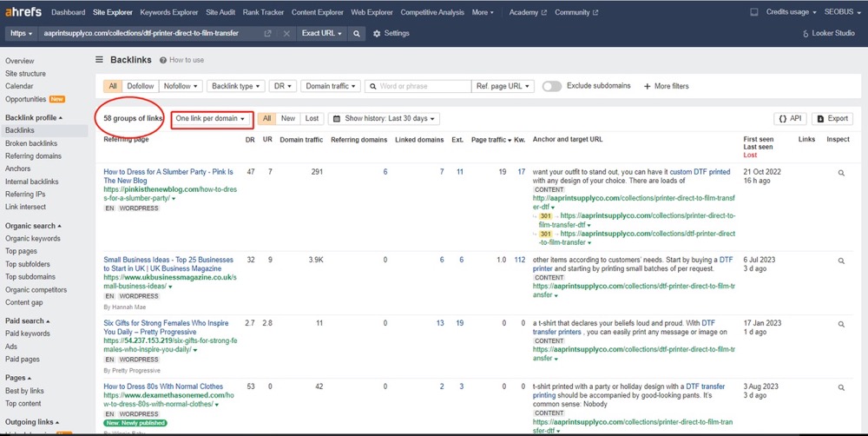Viewport: 868px width, 436px height.
Task: Select the New backlinks tab
Action: coord(288,119)
